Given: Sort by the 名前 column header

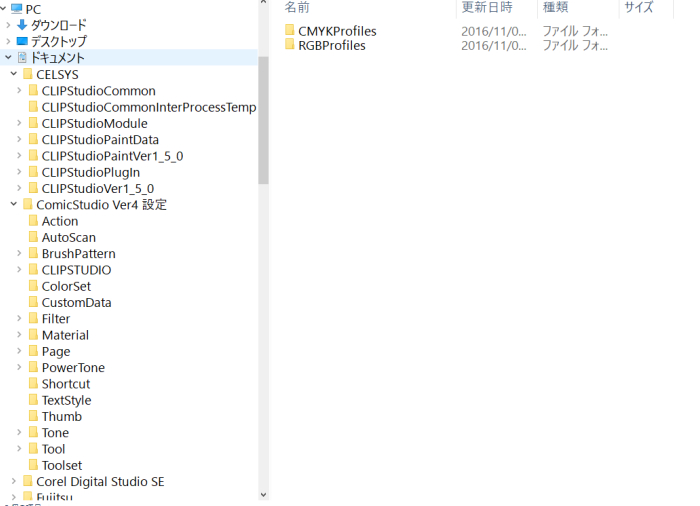Looking at the screenshot, I should coord(297,8).
